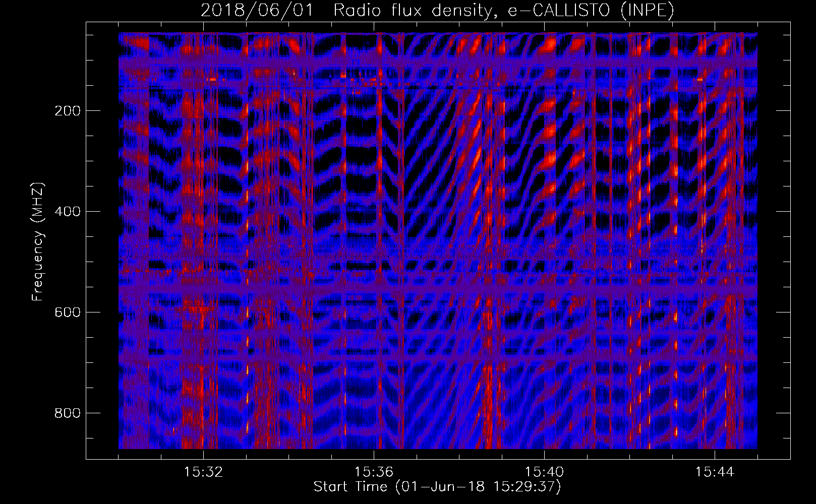Screen dimensions: 816x504
Task: Select the 'Frequency (MHZ)' axis label
Action: pyautogui.click(x=38, y=242)
